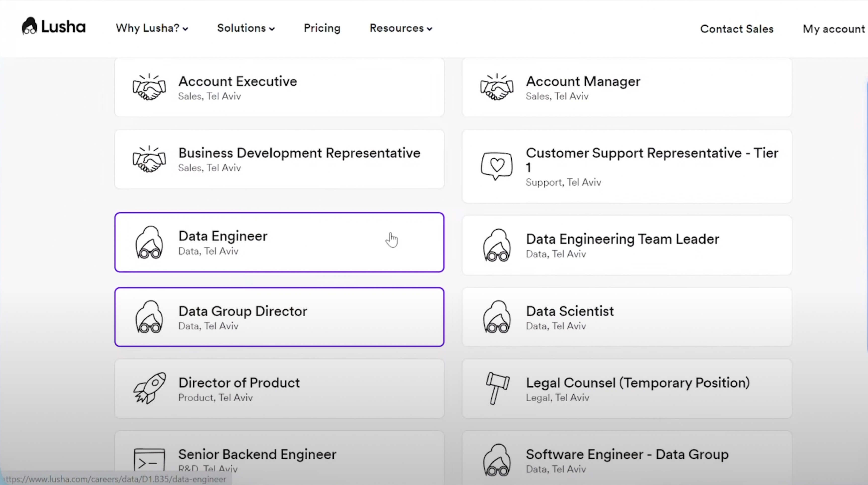The height and width of the screenshot is (485, 868).
Task: Open the Solutions dropdown chevron
Action: coord(272,29)
